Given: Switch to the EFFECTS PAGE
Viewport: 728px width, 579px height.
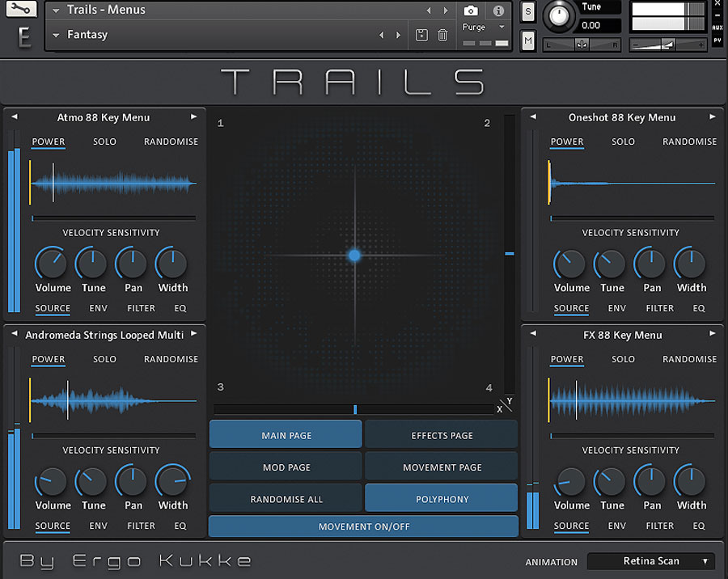Looking at the screenshot, I should pos(442,435).
